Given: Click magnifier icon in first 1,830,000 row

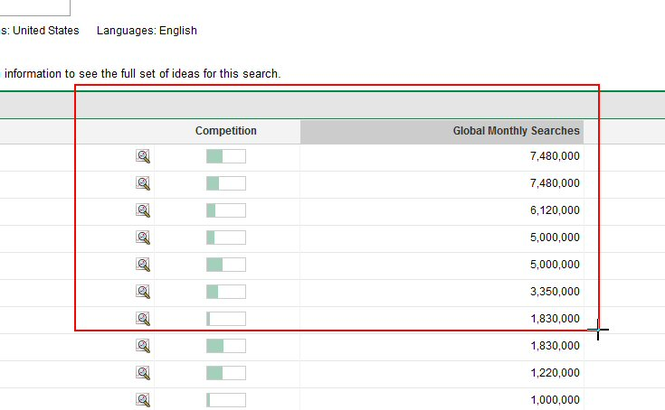Looking at the screenshot, I should coord(143,318).
